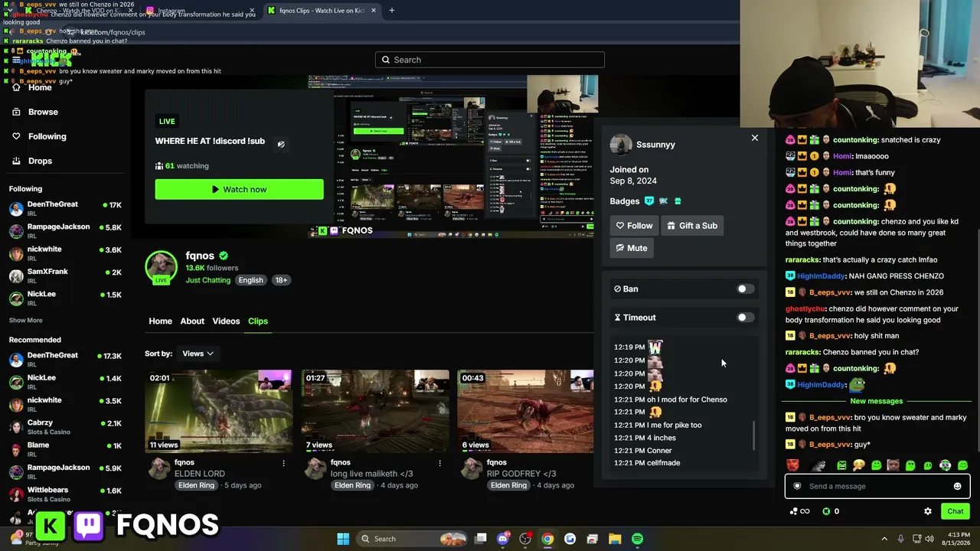Image resolution: width=980 pixels, height=551 pixels.
Task: Open DeenTheGreat in Following list
Action: click(x=65, y=210)
